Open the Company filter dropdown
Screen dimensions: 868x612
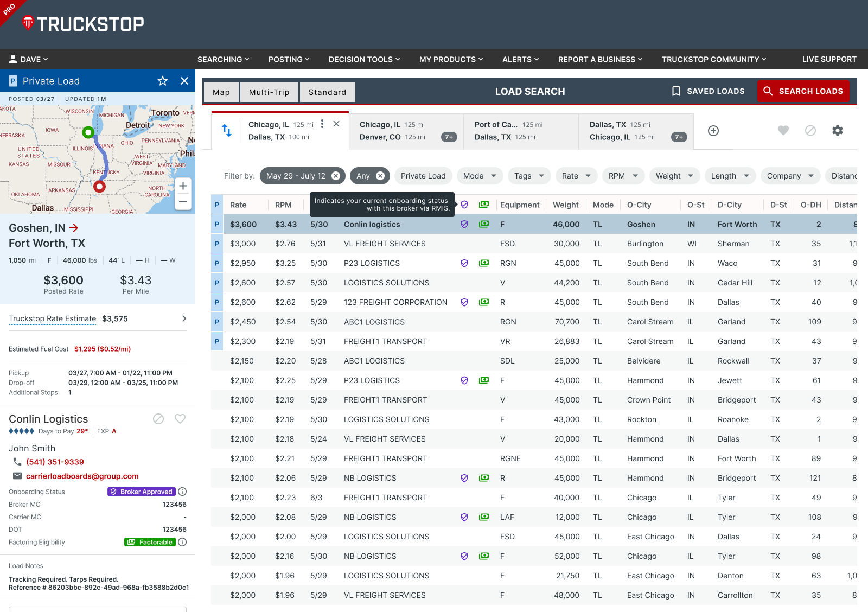tap(790, 176)
